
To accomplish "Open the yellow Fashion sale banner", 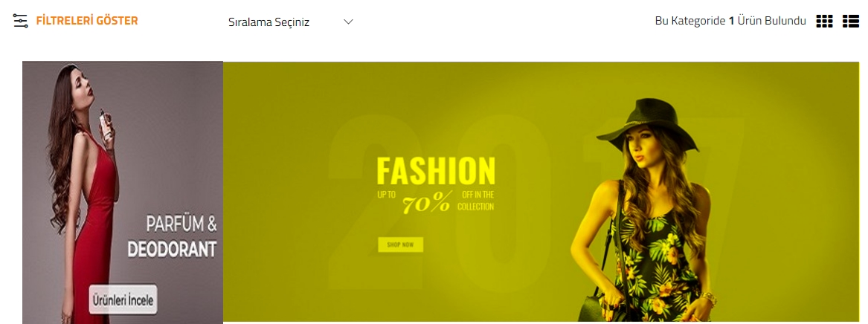I will (541, 191).
